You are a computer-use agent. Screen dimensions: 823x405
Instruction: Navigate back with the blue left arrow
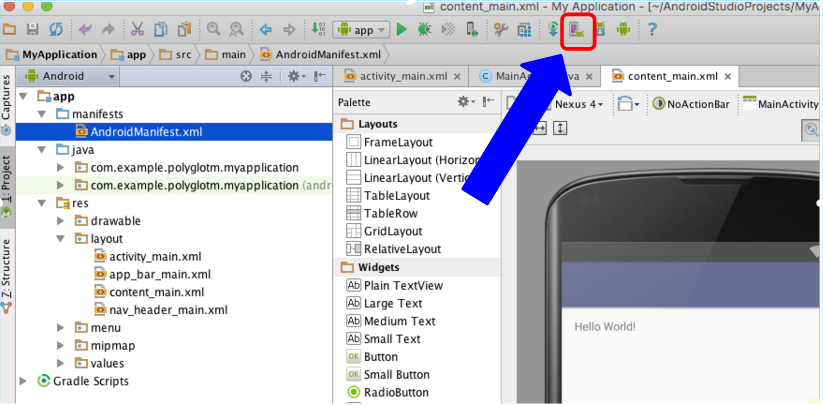point(266,29)
